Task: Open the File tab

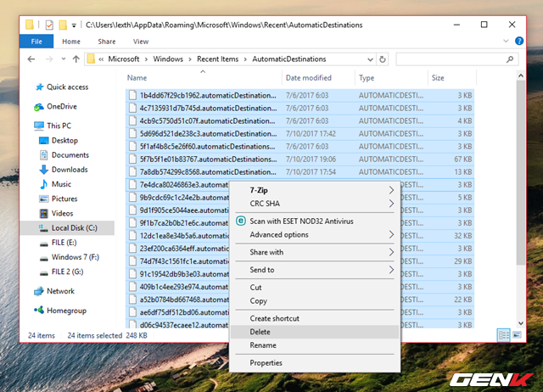Action: 36,42
